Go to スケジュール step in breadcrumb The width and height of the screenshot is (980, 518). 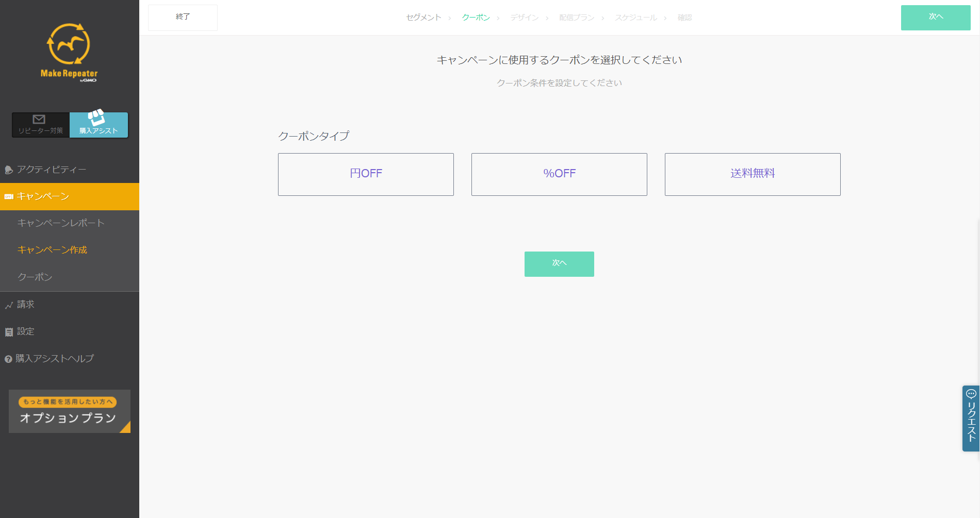click(x=636, y=18)
